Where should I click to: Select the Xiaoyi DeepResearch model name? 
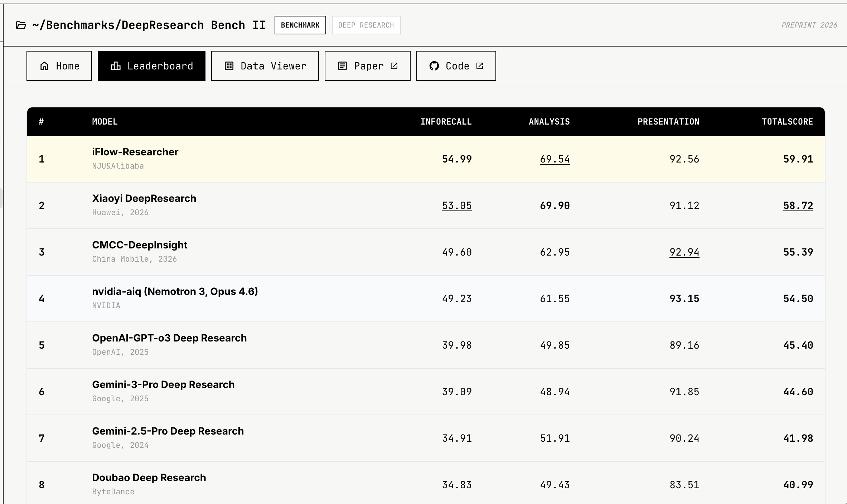(144, 198)
